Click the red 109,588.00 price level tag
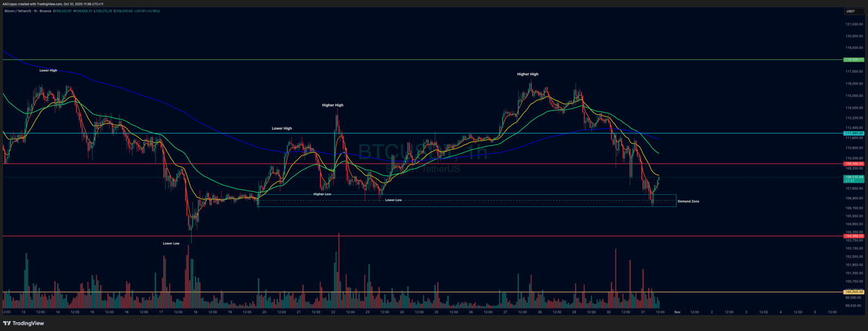Viewport: 868px width, 331px height. click(x=853, y=164)
